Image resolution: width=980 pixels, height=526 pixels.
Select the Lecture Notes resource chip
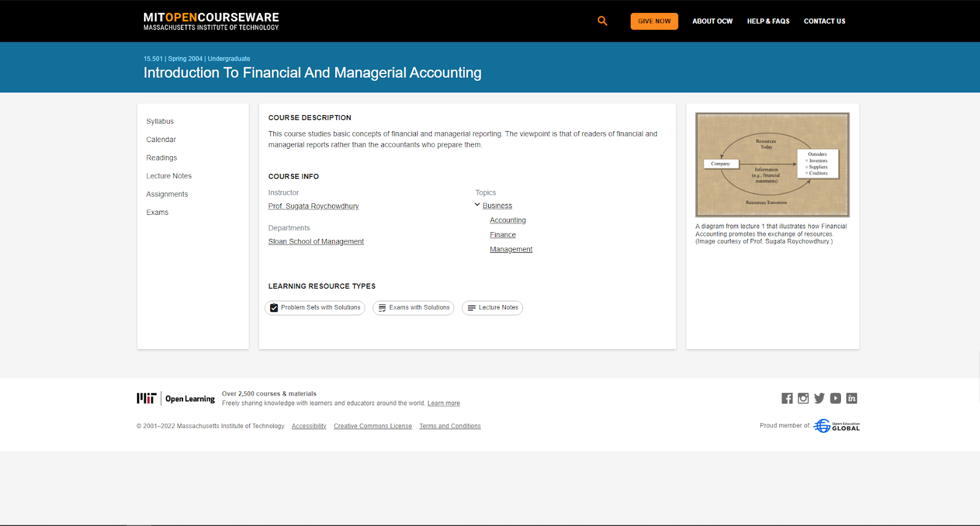click(x=492, y=308)
